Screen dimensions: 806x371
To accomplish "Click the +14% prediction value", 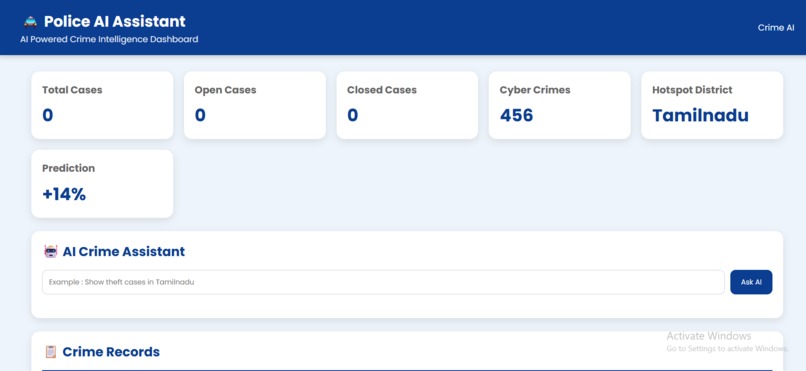I will coord(64,194).
